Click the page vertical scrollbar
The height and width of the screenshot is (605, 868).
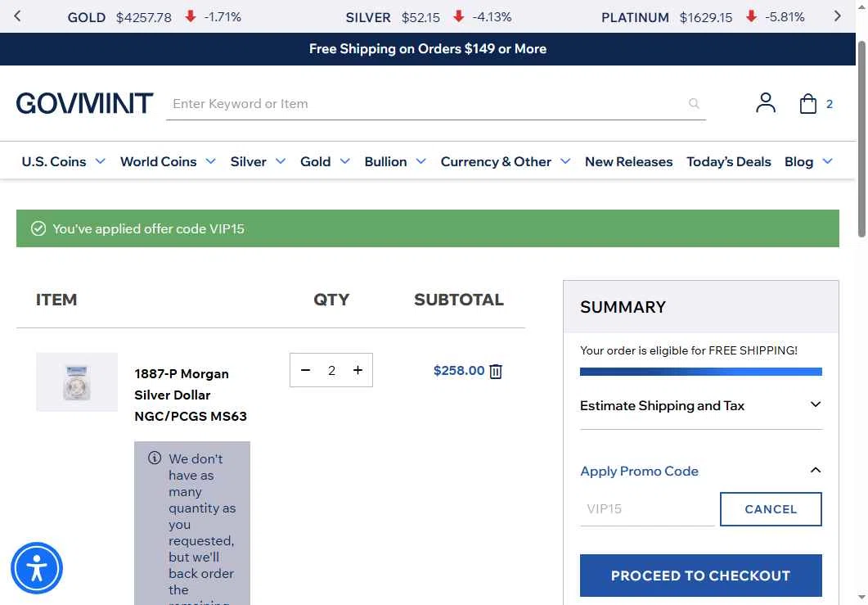[861, 138]
